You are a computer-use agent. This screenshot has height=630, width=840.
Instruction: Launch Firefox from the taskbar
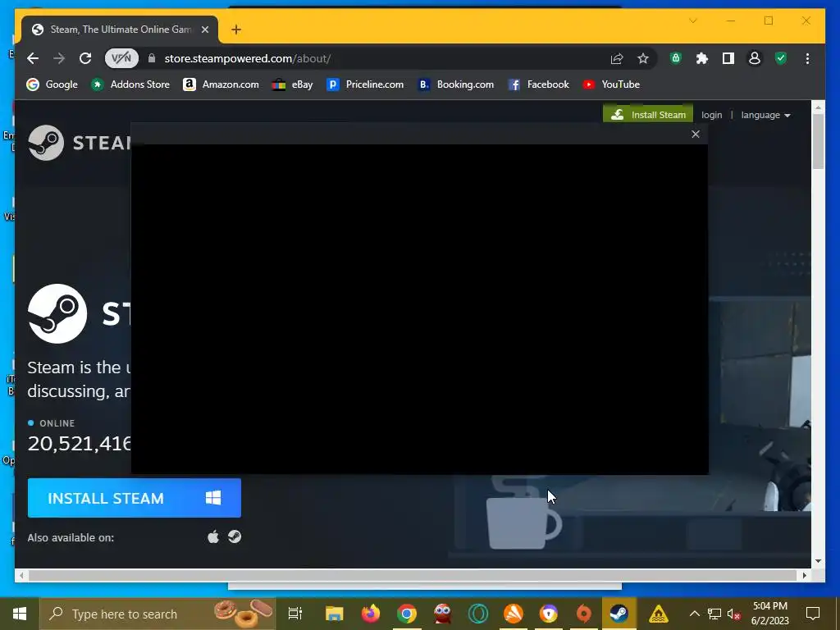click(x=370, y=614)
